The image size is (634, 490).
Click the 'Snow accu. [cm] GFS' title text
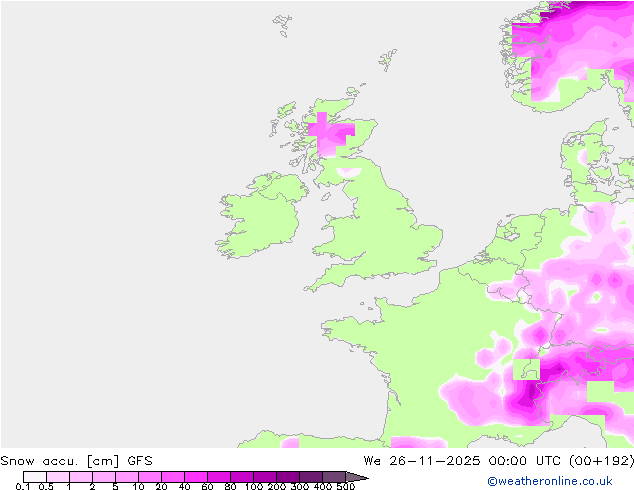76,460
